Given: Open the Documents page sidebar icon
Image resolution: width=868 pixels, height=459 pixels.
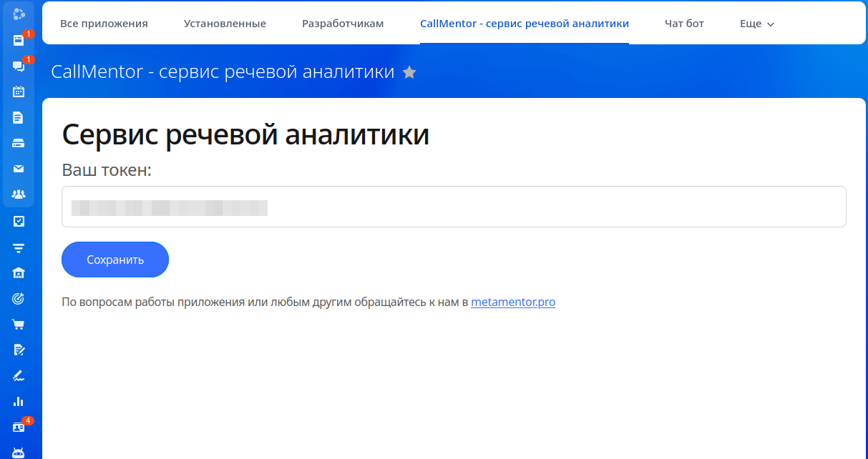Looking at the screenshot, I should pyautogui.click(x=19, y=117).
